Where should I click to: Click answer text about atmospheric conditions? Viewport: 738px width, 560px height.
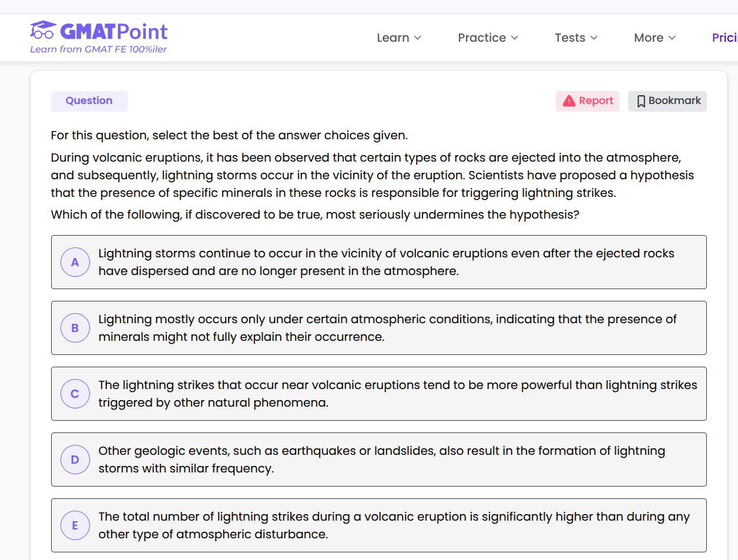387,328
